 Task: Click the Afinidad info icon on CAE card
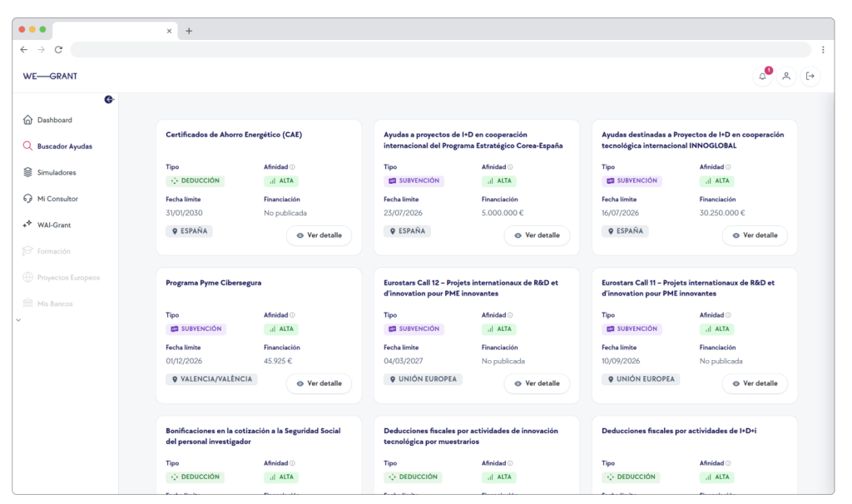tap(292, 167)
